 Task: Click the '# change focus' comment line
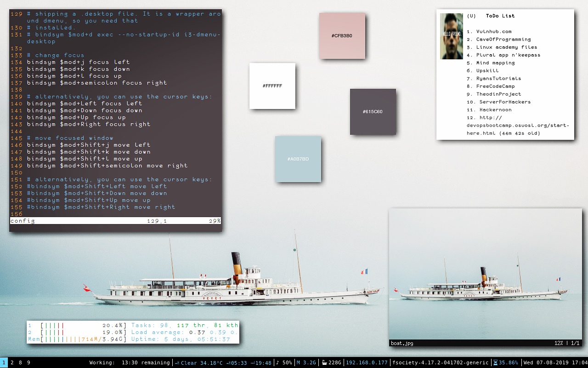tap(56, 55)
